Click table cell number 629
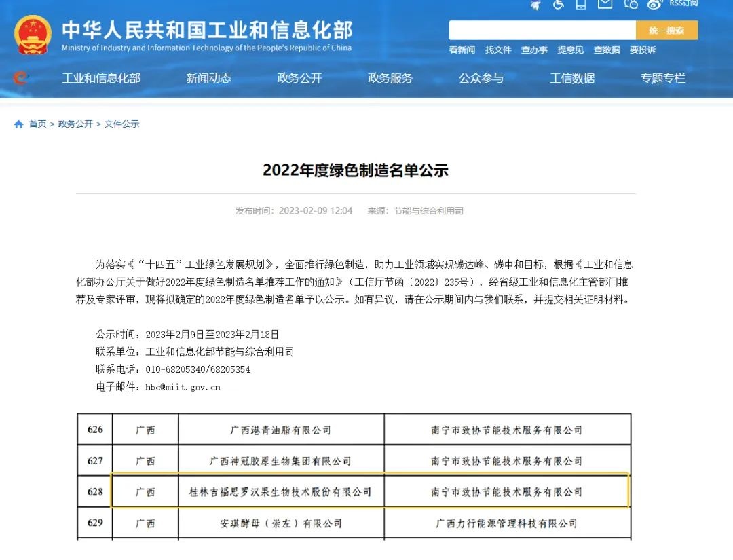Viewport: 733px width, 560px height. 95,523
